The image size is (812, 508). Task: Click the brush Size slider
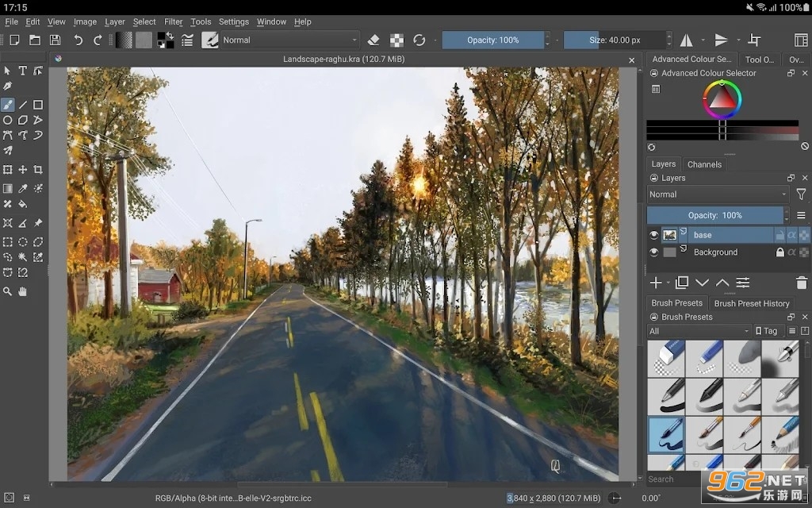[x=615, y=40]
